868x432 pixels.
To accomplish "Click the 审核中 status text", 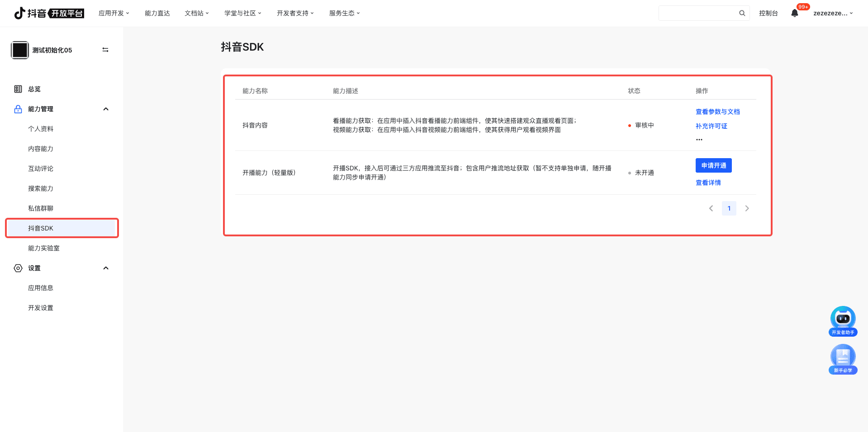I will [x=645, y=125].
